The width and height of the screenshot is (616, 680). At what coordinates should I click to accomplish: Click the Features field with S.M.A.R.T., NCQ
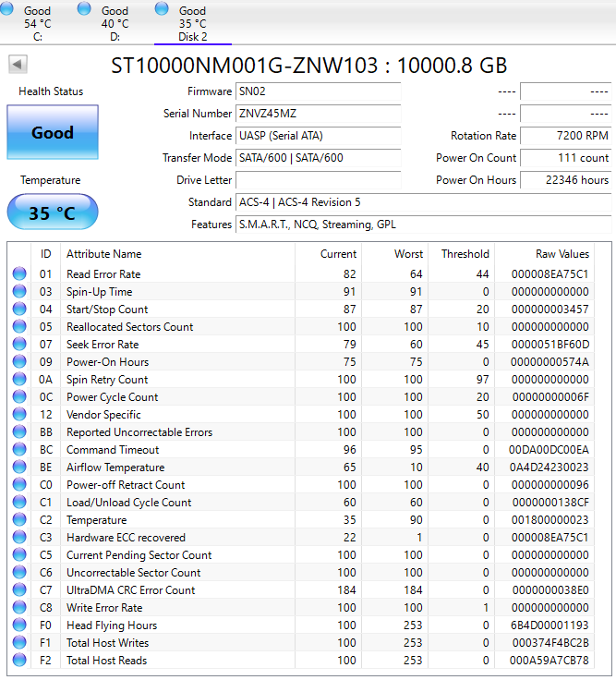424,225
